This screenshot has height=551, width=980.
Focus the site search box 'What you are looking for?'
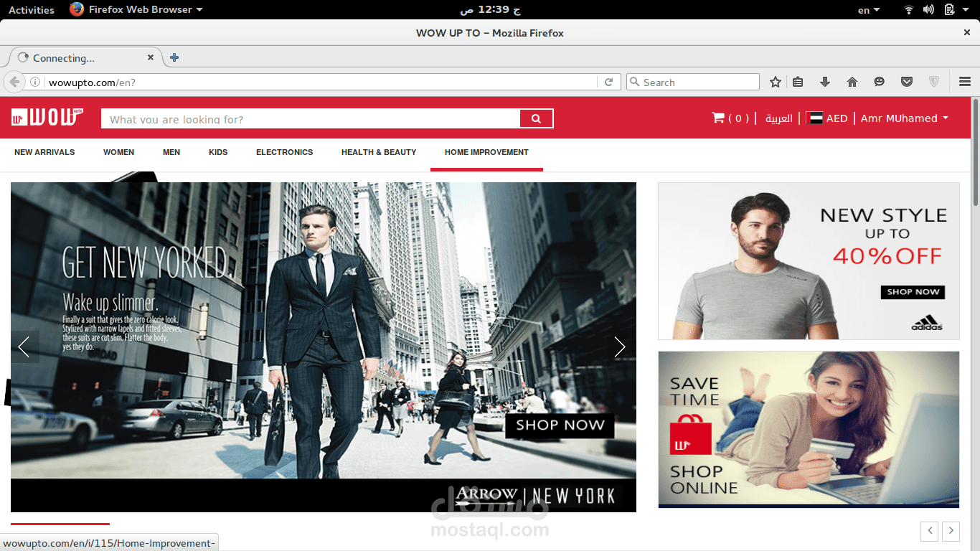tap(310, 119)
